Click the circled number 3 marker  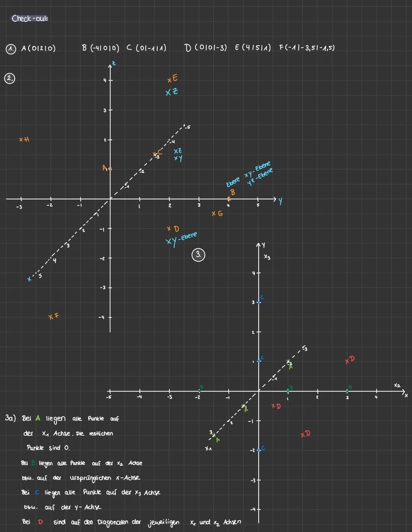[198, 255]
